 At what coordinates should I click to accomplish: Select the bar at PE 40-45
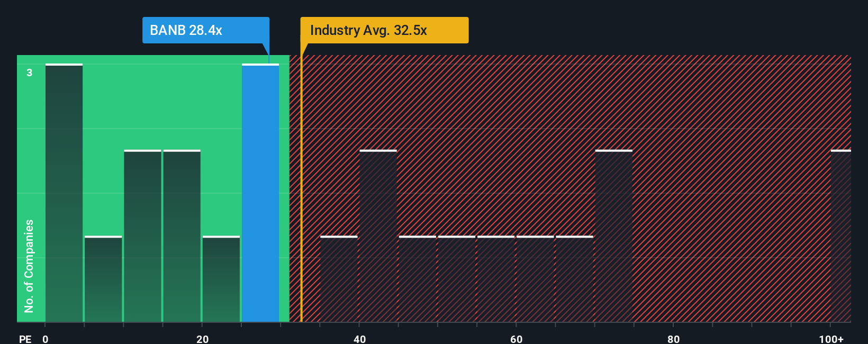point(378,236)
